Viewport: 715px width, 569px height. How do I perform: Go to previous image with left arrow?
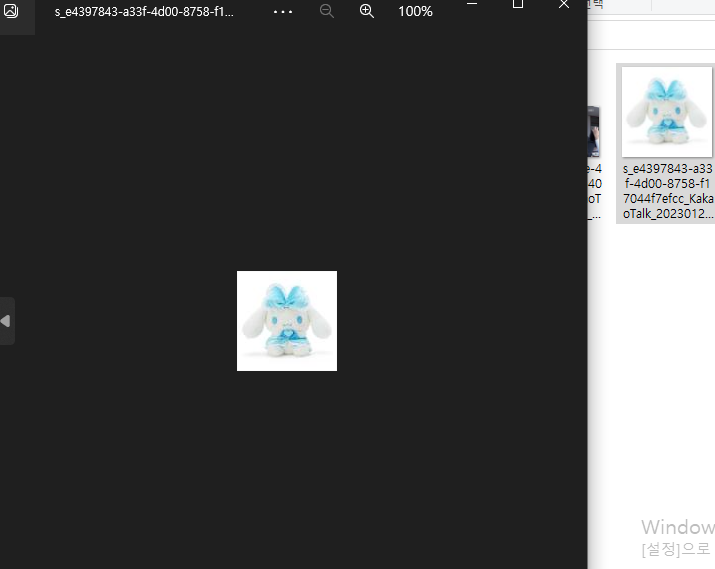[6, 321]
